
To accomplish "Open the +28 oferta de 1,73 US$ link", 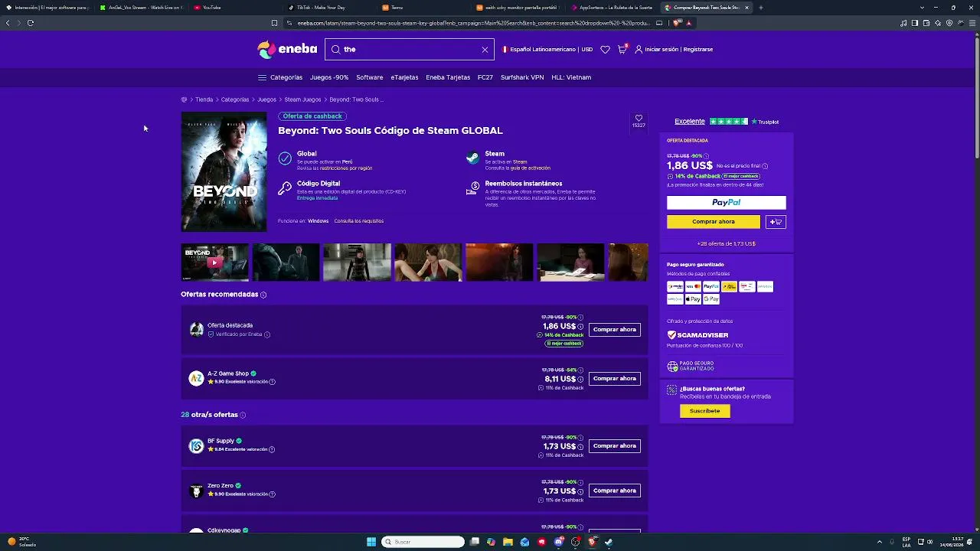I will point(726,243).
